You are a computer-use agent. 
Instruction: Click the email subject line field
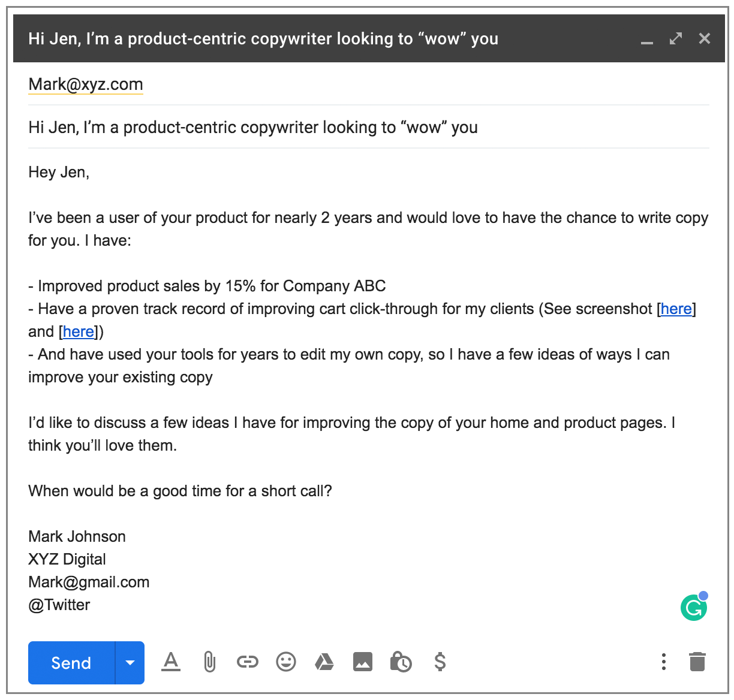tap(253, 128)
